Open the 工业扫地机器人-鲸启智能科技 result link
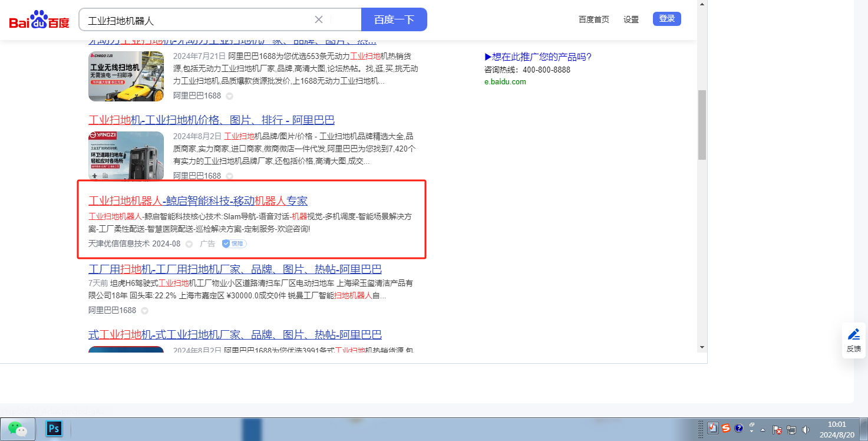Image resolution: width=868 pixels, height=441 pixels. (x=198, y=200)
